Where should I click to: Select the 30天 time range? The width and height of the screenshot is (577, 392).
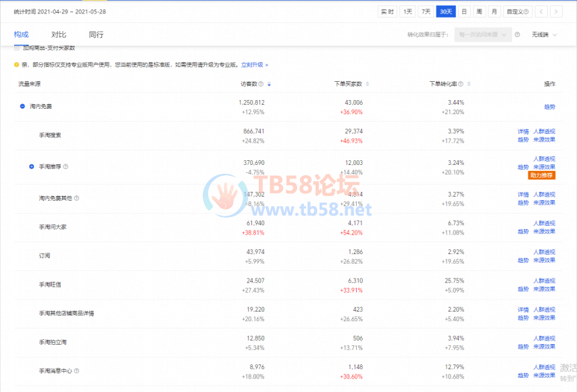446,11
